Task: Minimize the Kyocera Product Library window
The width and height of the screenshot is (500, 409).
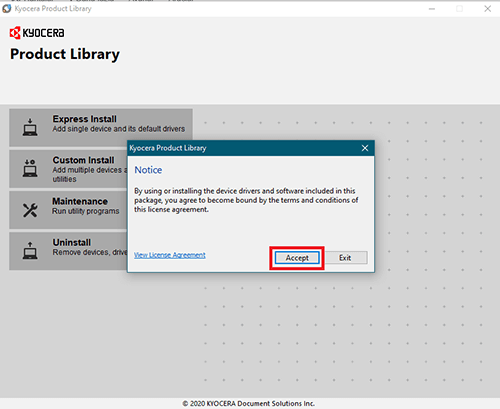Action: click(432, 9)
